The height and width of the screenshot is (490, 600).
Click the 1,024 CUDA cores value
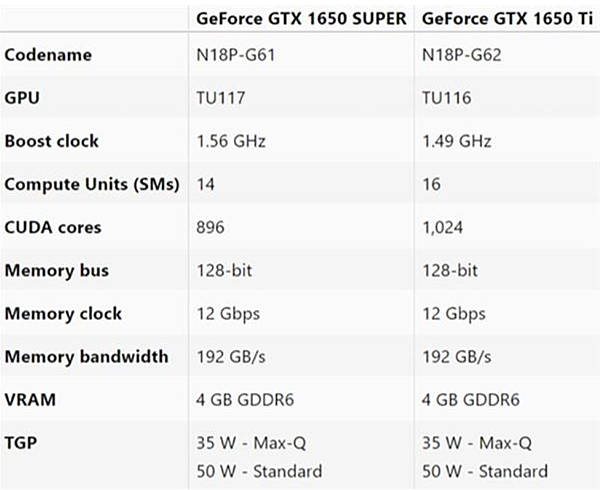443,227
